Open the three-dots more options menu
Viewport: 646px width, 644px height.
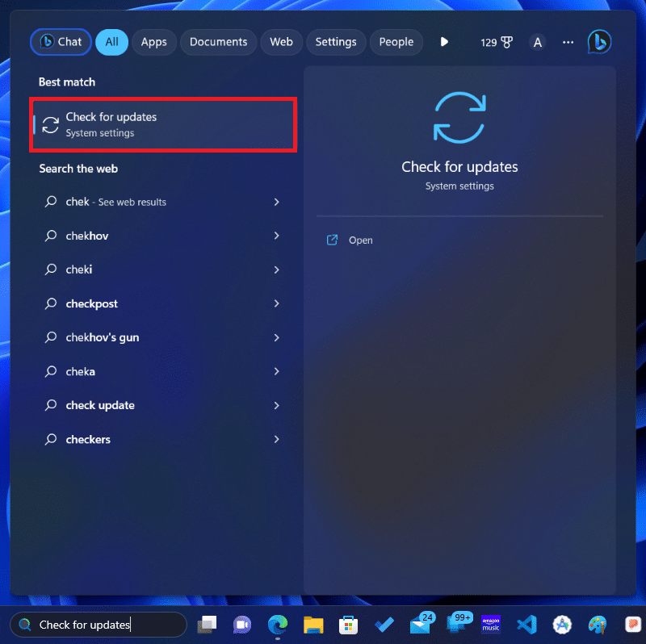pyautogui.click(x=568, y=42)
